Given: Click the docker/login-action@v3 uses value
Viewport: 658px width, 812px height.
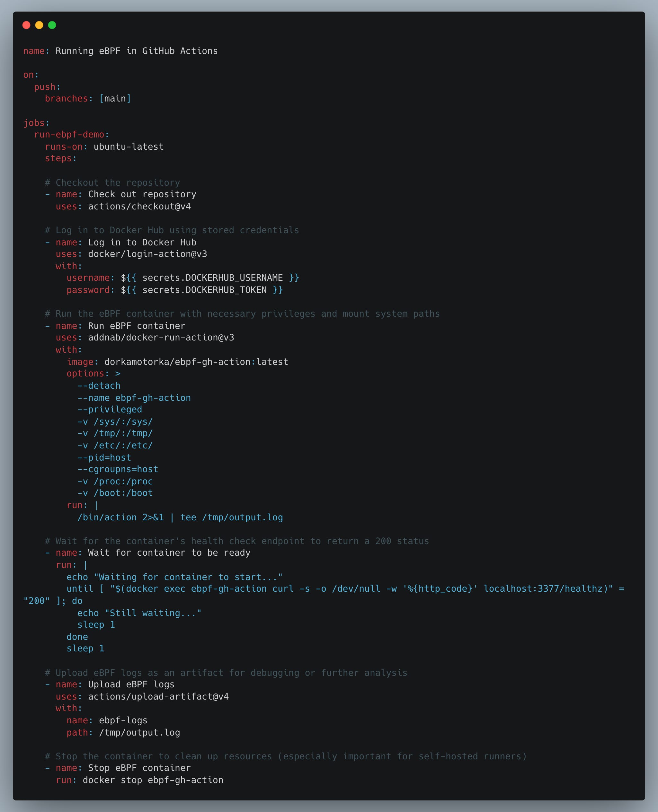Looking at the screenshot, I should tap(148, 254).
